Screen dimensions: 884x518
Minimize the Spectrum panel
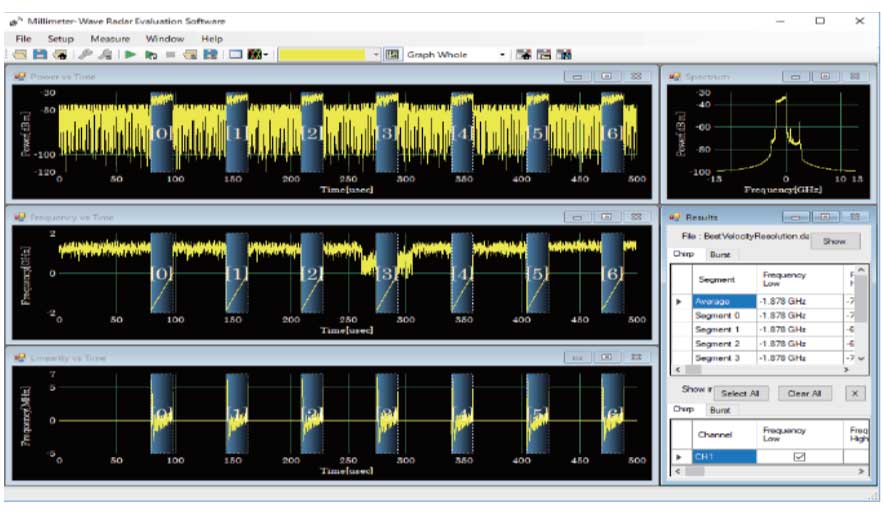(x=796, y=76)
